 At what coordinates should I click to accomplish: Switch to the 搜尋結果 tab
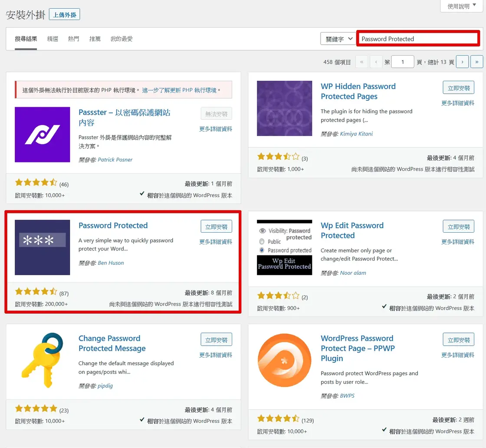point(26,39)
